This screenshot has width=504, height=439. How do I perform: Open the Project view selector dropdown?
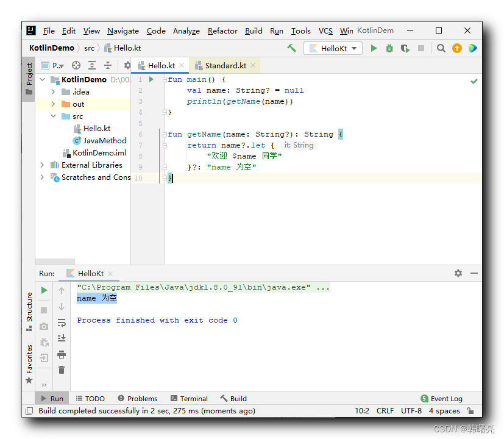click(x=52, y=66)
